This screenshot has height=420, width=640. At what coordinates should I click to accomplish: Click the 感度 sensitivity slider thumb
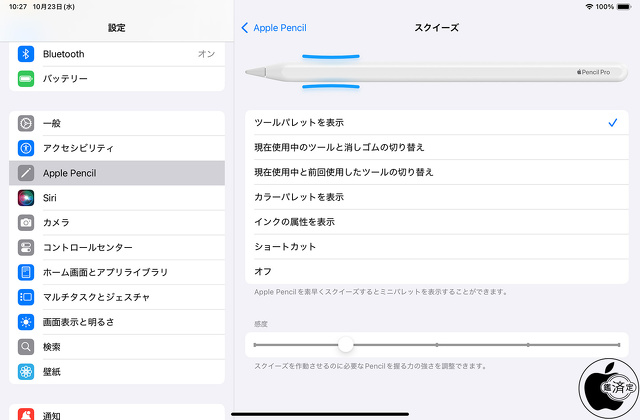click(x=346, y=345)
